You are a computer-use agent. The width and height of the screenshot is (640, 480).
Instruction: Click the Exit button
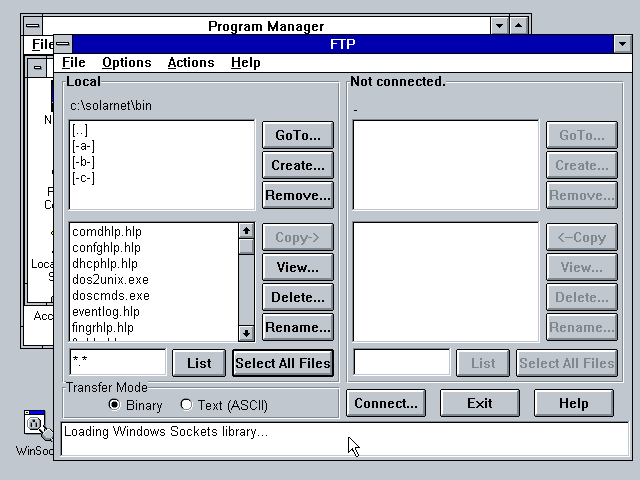click(480, 403)
